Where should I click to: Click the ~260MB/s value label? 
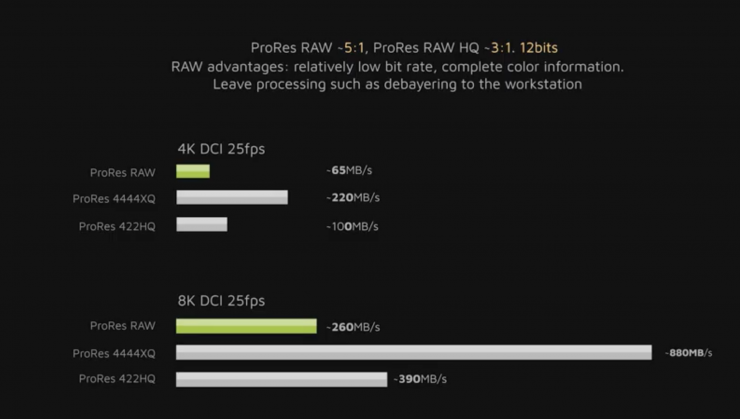click(x=353, y=326)
